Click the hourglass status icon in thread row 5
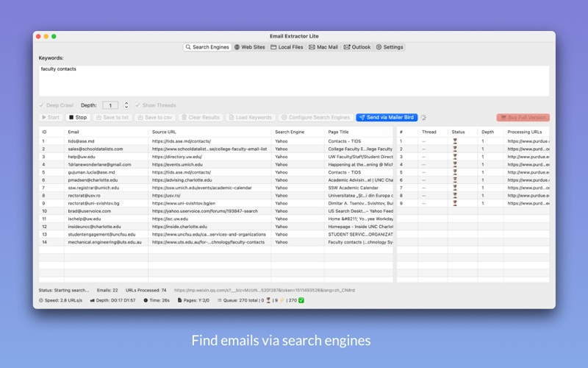 pyautogui.click(x=455, y=172)
